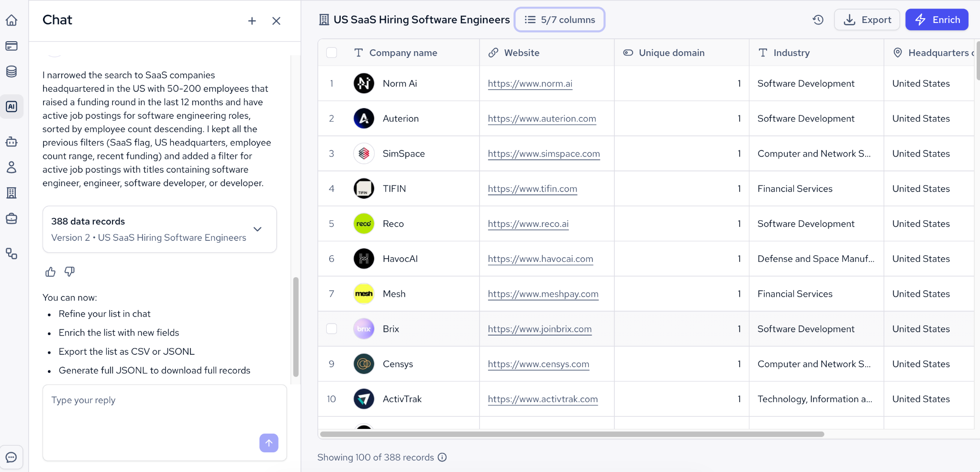Click the Unique domain column header

pos(682,53)
